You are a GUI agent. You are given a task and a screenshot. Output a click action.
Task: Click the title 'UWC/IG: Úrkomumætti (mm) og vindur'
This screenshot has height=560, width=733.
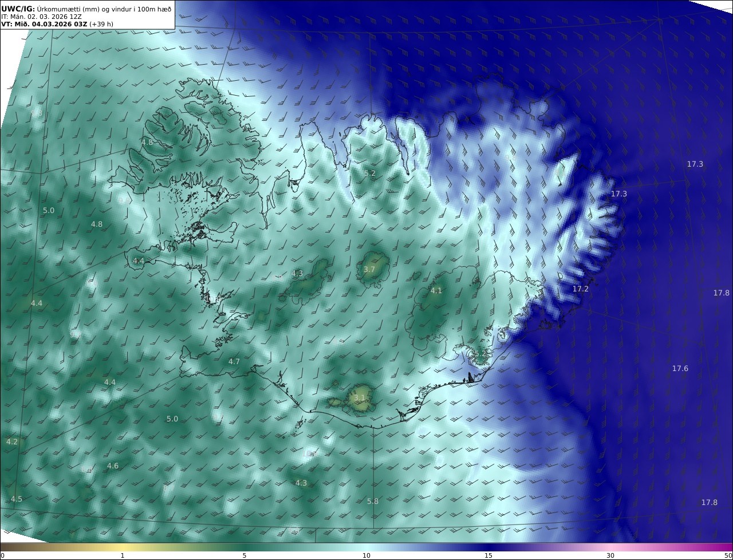click(86, 9)
